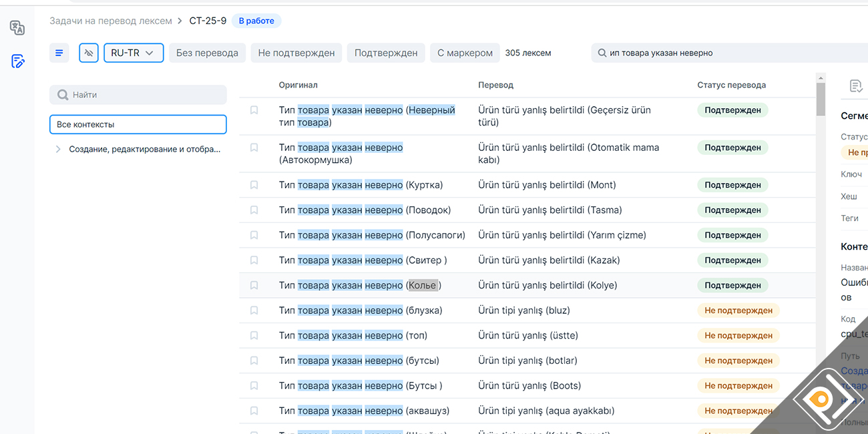Bookmark the 'Неверный тип товара' row
Screen dimensions: 868x434
(254, 110)
